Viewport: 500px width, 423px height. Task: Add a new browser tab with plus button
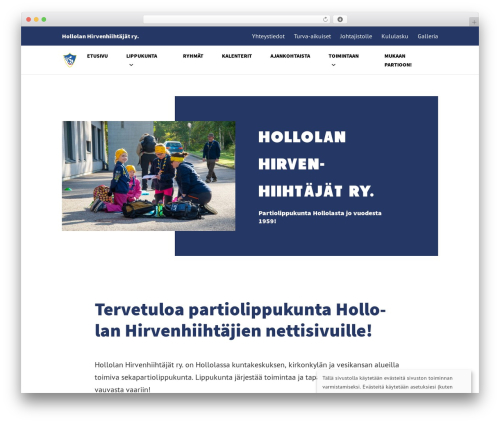tap(474, 22)
